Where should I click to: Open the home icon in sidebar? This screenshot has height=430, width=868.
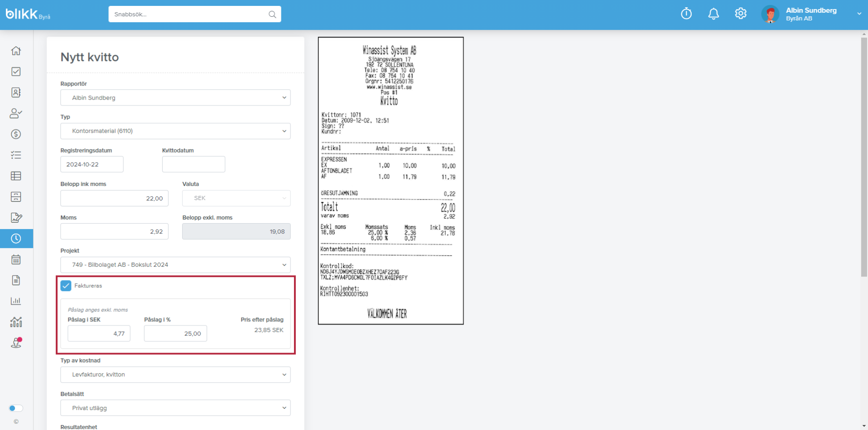coord(16,51)
